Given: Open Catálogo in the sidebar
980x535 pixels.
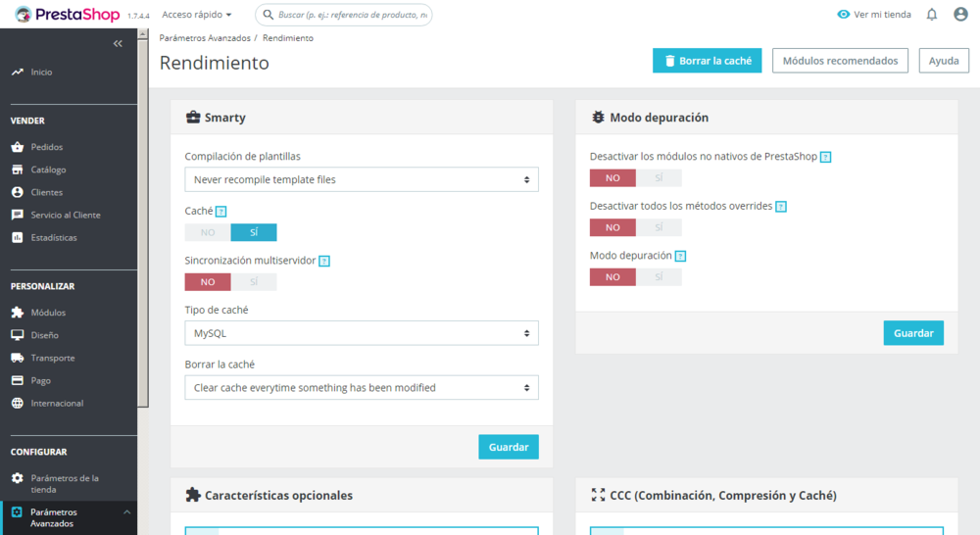Looking at the screenshot, I should point(48,170).
